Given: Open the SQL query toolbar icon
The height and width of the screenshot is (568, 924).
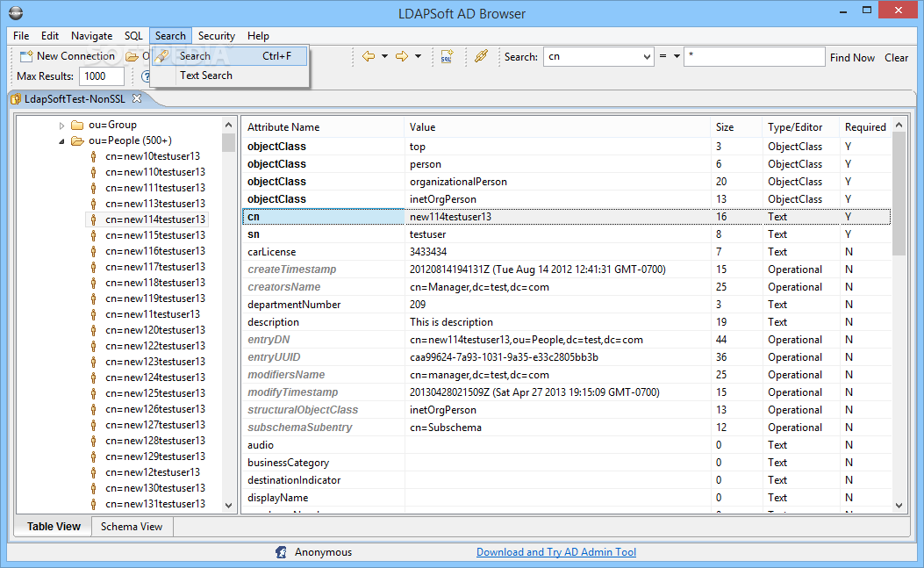Looking at the screenshot, I should [447, 56].
